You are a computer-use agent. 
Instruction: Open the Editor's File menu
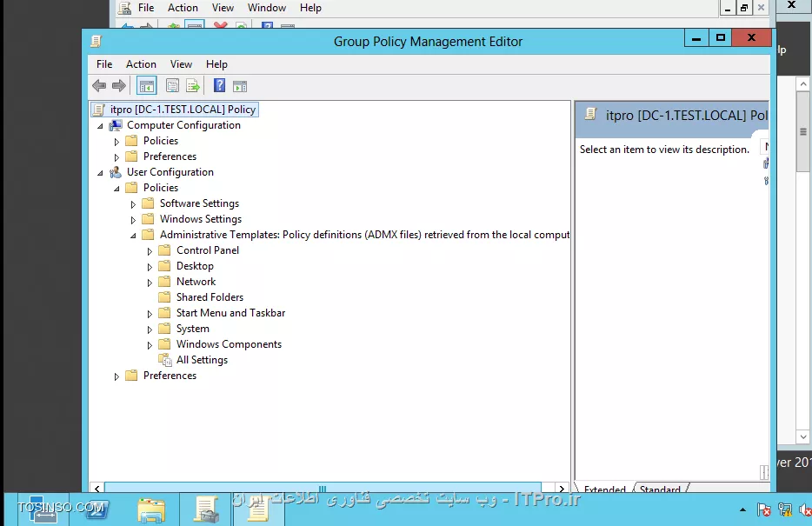point(104,64)
